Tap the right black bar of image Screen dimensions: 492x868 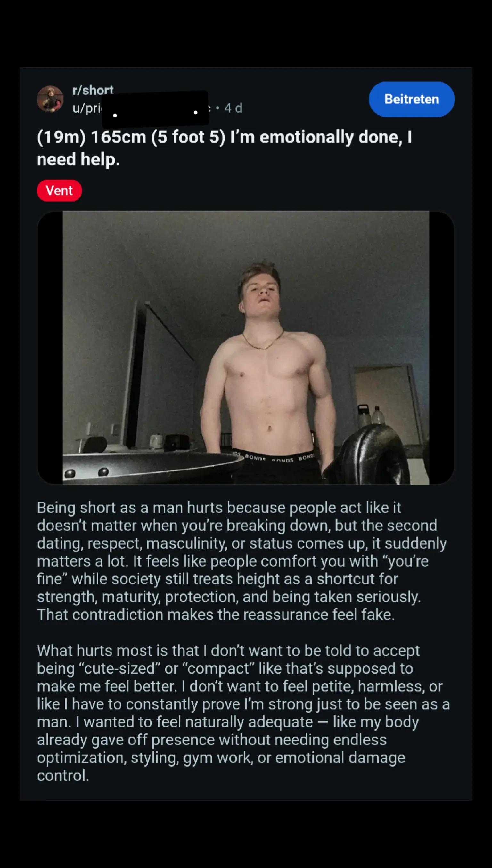(x=442, y=348)
